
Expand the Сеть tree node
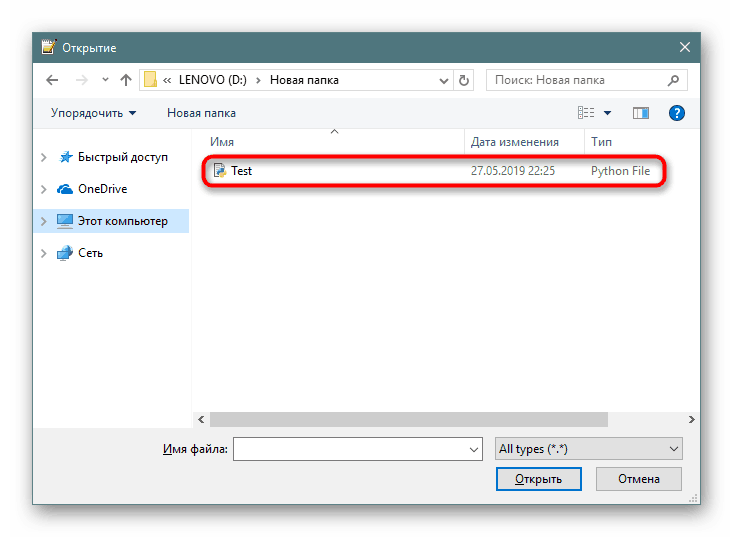click(43, 253)
